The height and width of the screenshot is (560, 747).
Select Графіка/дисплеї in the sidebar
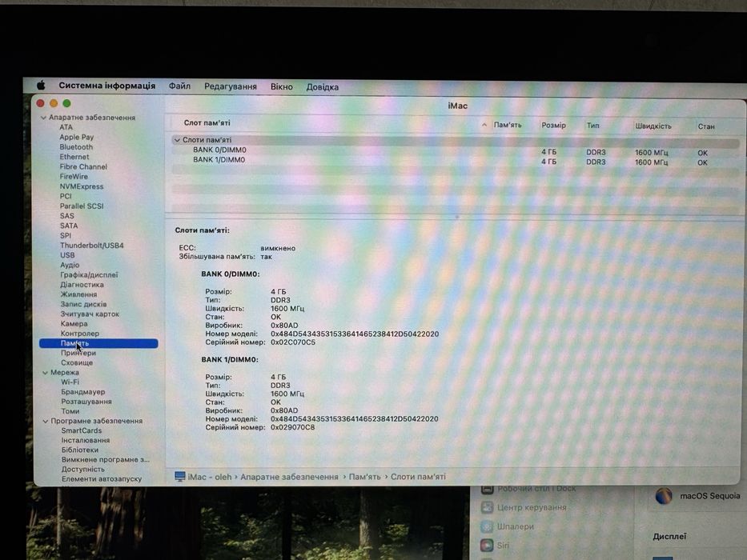[89, 274]
